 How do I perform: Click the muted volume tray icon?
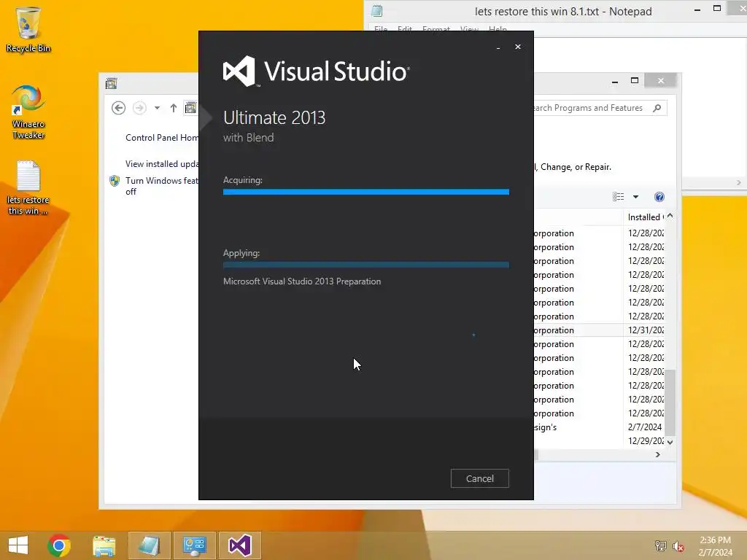[x=678, y=545]
